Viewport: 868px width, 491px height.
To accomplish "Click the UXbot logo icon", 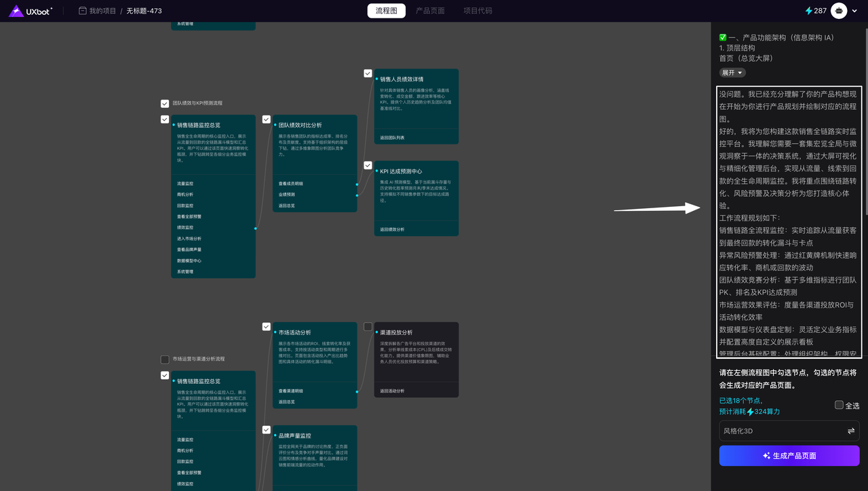I will [16, 11].
